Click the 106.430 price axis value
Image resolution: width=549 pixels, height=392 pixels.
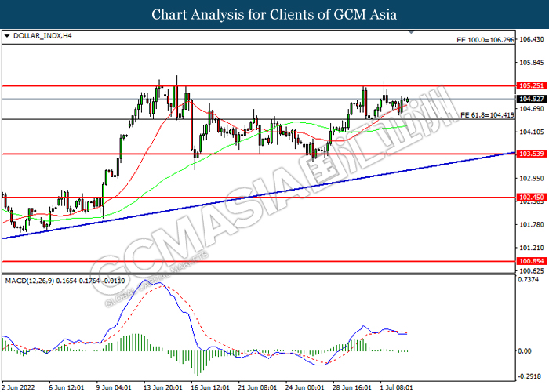click(x=532, y=39)
